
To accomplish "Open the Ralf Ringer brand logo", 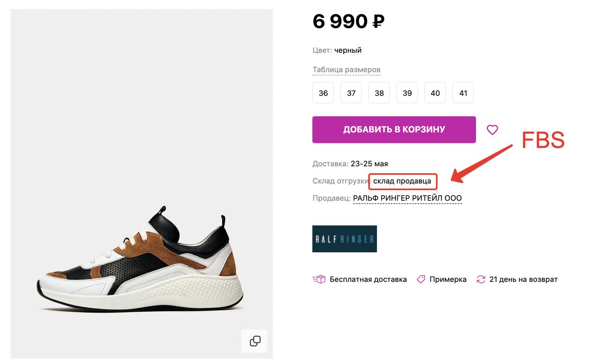I will point(344,239).
